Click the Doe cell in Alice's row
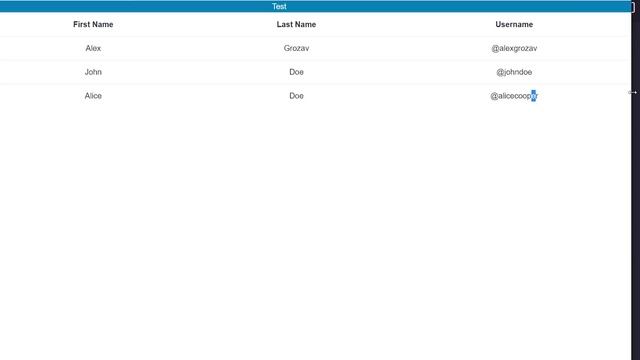Screen dimensions: 640x360 click(296, 96)
